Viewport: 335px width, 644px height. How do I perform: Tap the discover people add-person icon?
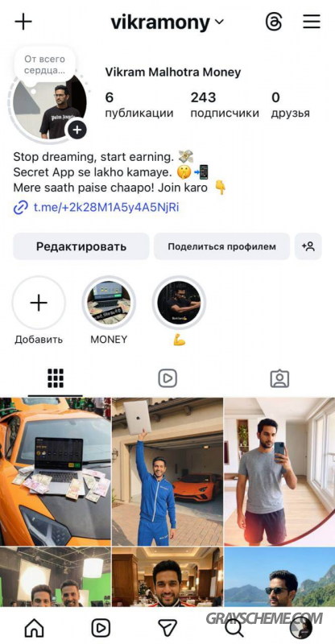tap(308, 246)
